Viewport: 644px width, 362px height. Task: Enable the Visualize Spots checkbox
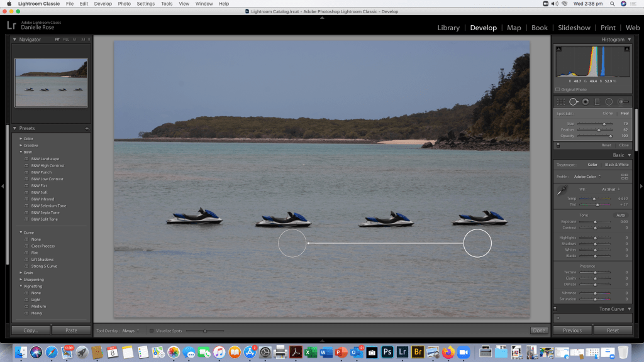(x=151, y=331)
